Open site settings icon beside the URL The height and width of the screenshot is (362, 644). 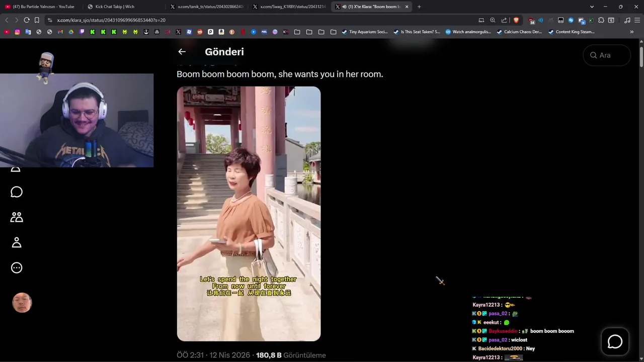[49, 20]
